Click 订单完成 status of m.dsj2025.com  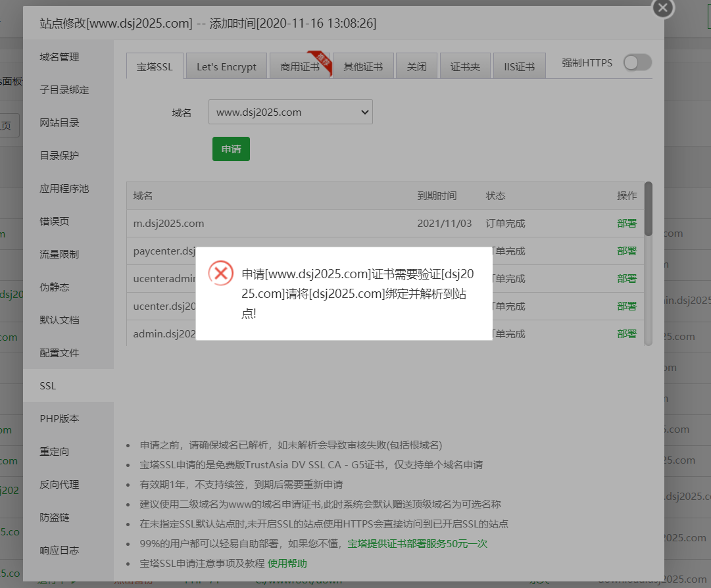pyautogui.click(x=505, y=223)
